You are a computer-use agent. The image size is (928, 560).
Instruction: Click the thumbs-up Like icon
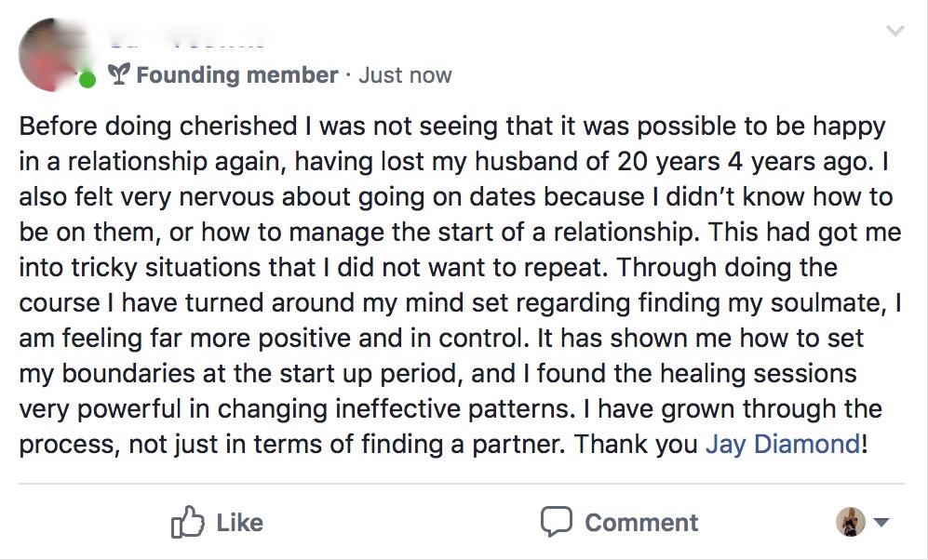[x=187, y=523]
